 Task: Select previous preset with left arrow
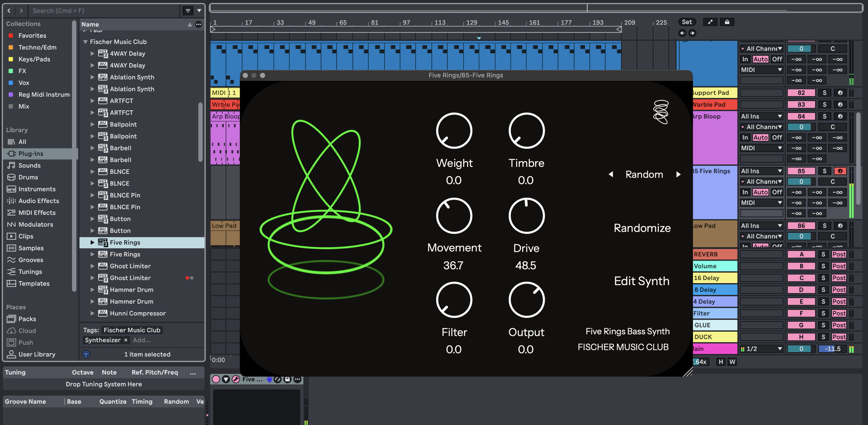tap(611, 175)
